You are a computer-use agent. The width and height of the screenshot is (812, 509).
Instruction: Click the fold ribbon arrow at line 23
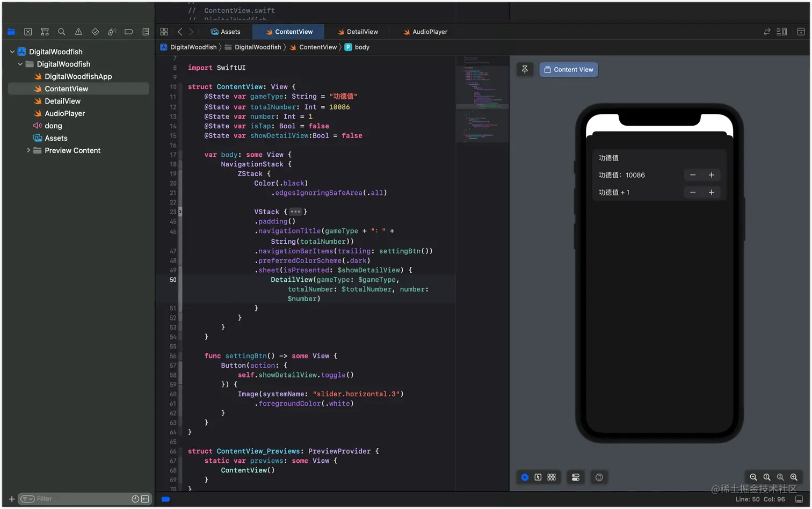(x=180, y=212)
